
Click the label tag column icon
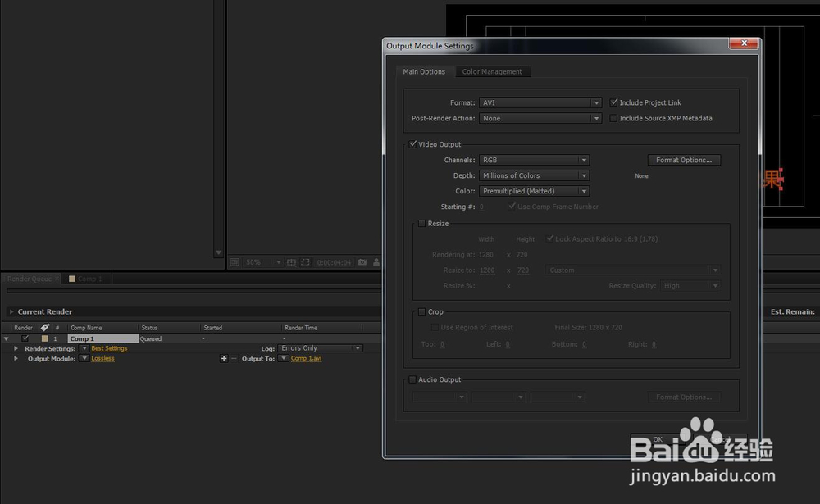coord(45,327)
